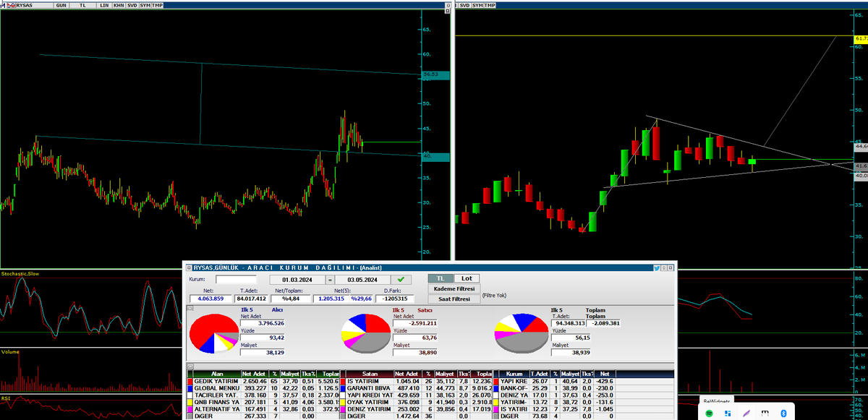Click the end date 03.05.2024 field

coord(361,279)
